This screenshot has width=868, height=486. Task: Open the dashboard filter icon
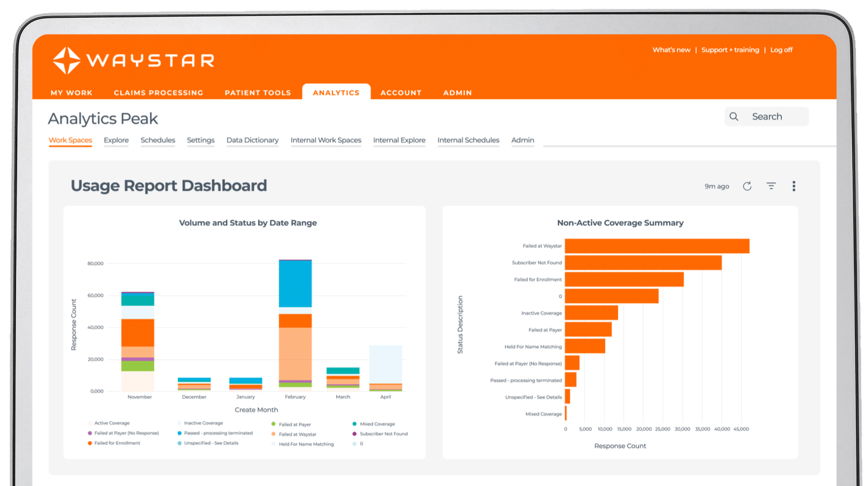(771, 186)
